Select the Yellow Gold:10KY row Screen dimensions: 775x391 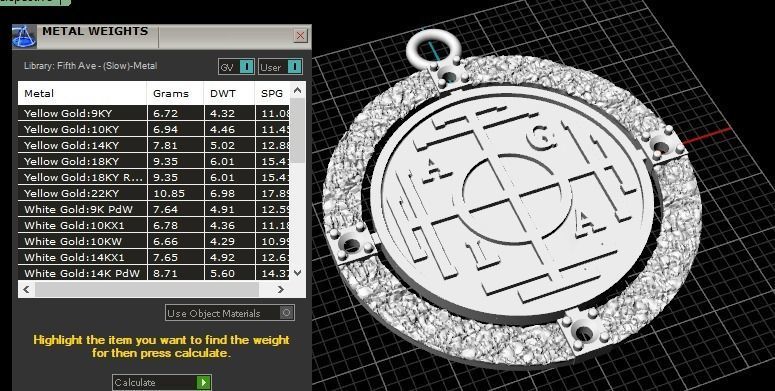pyautogui.click(x=154, y=130)
